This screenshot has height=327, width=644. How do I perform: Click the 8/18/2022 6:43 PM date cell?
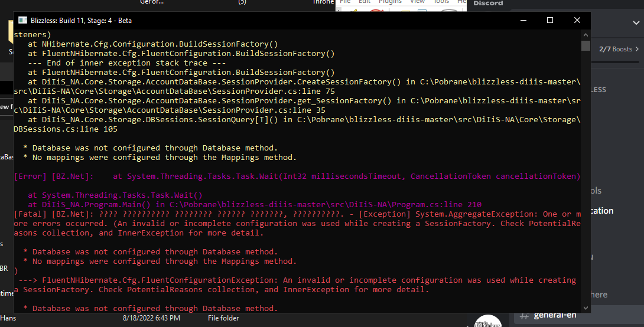click(x=151, y=318)
